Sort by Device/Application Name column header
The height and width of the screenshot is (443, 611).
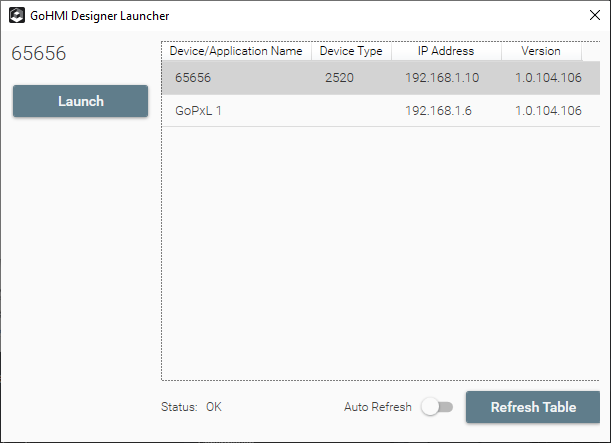(236, 51)
